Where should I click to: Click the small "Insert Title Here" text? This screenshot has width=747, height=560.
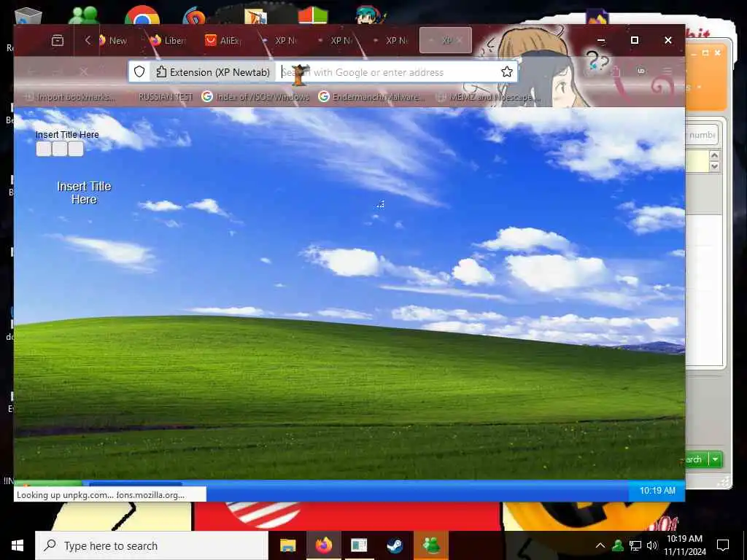[x=67, y=135]
